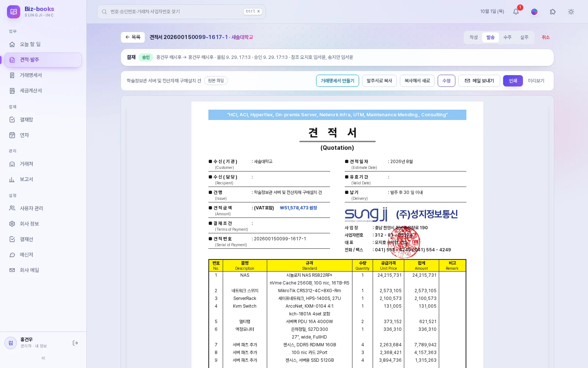588x368 pixels.
Task: Open the 원본 파일 chip
Action: pyautogui.click(x=216, y=81)
